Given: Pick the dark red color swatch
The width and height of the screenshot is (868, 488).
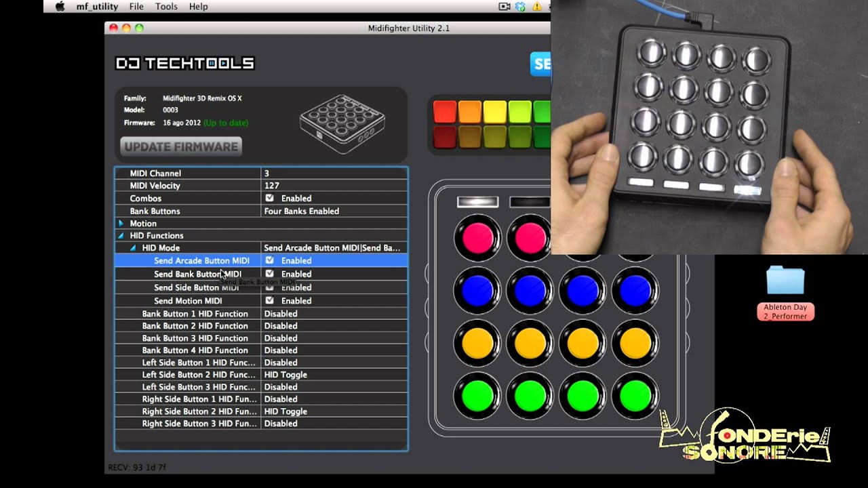Looking at the screenshot, I should tap(445, 137).
